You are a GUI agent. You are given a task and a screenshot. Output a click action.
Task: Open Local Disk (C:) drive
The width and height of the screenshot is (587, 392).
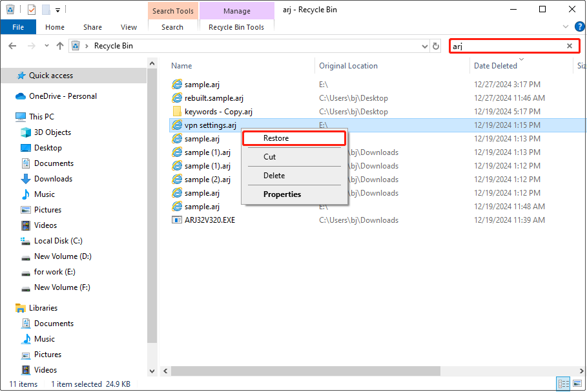(x=58, y=241)
